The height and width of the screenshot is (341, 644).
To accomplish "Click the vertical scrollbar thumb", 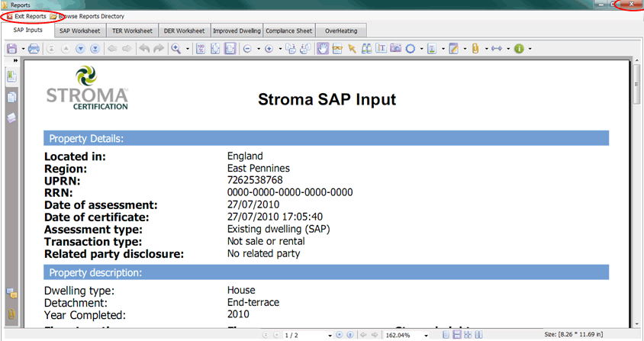I will point(636,84).
